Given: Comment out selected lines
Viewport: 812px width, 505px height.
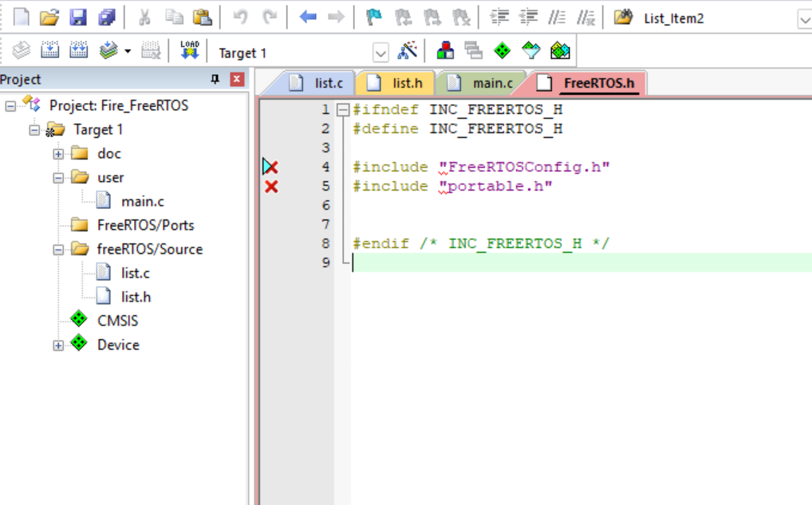Looking at the screenshot, I should tap(558, 18).
